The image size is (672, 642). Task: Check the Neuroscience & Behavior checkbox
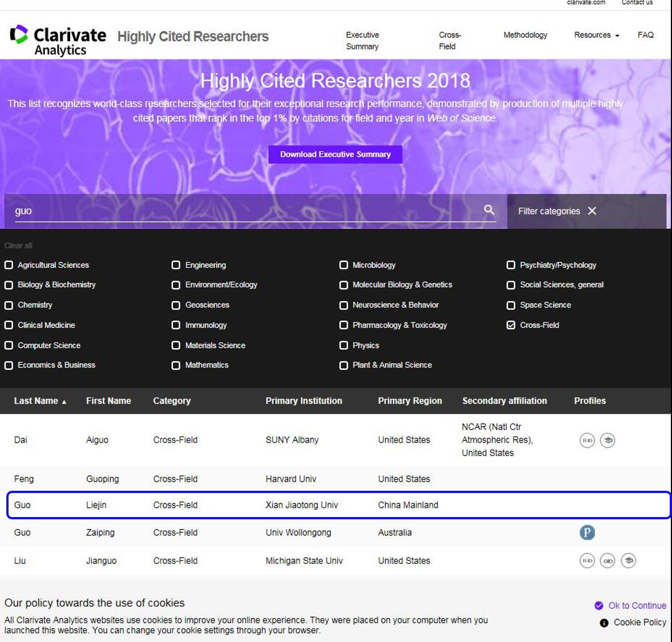point(344,305)
